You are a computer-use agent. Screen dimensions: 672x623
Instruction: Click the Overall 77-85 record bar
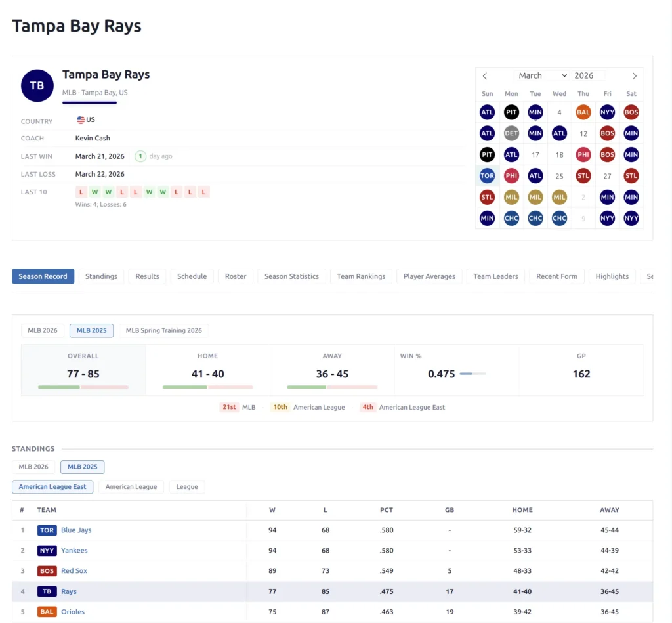pos(83,387)
